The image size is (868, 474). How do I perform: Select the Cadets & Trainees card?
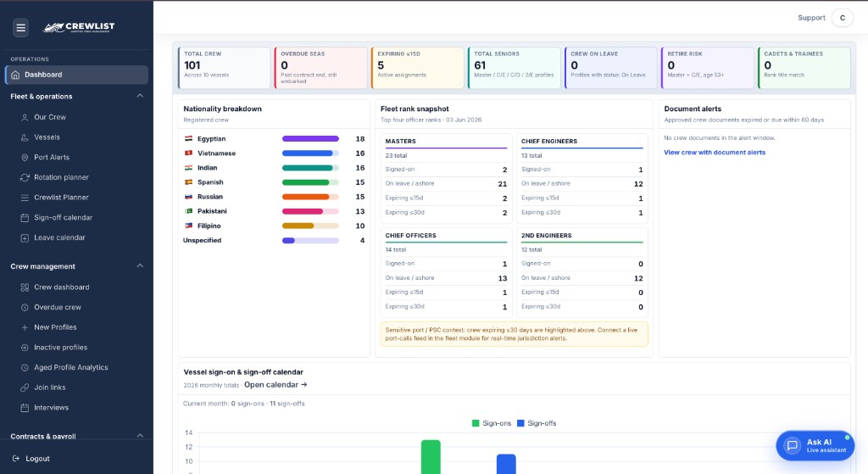click(x=804, y=68)
